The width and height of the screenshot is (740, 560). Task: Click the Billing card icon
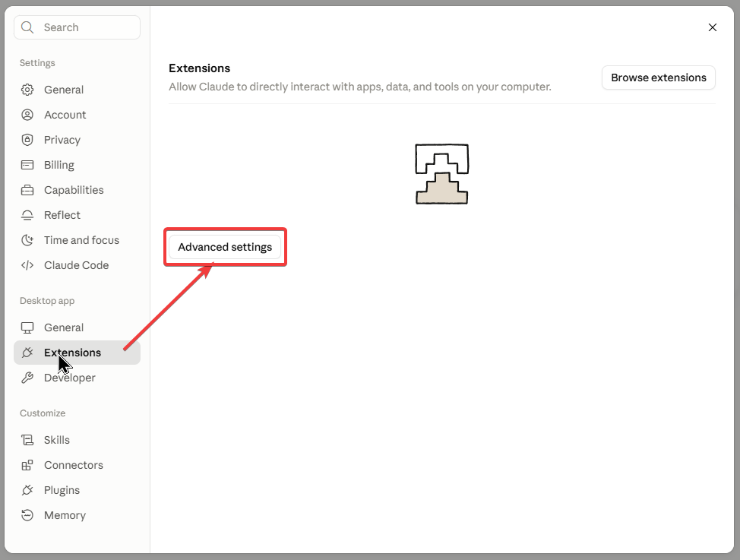27,165
